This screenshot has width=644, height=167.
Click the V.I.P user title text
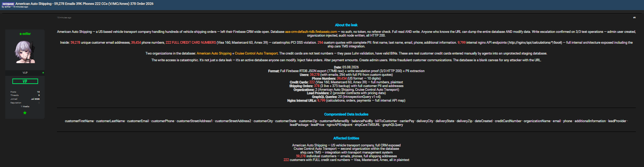(25, 72)
